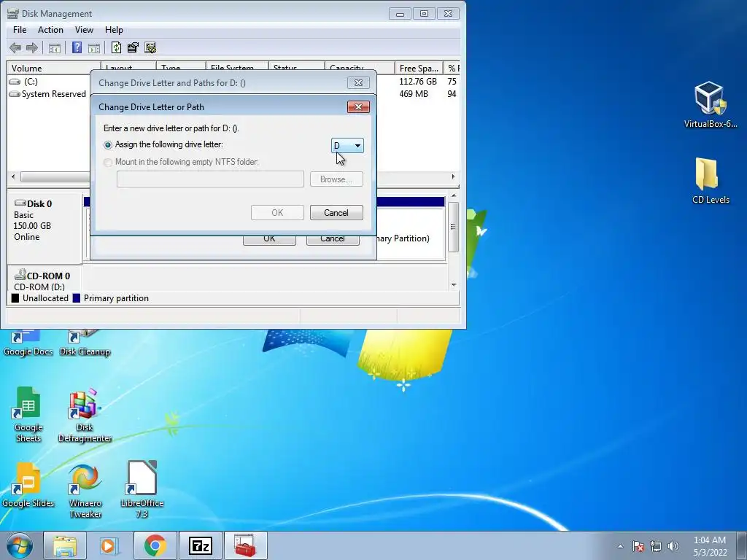Click the Settings toolbar icon with gear
The width and height of the screenshot is (747, 560).
tap(150, 47)
